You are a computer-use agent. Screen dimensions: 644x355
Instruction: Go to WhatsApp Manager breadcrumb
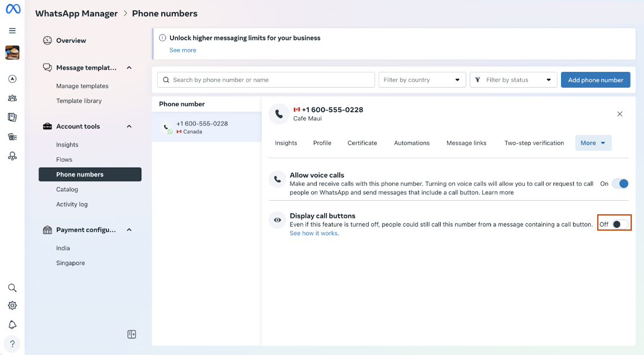pyautogui.click(x=77, y=13)
